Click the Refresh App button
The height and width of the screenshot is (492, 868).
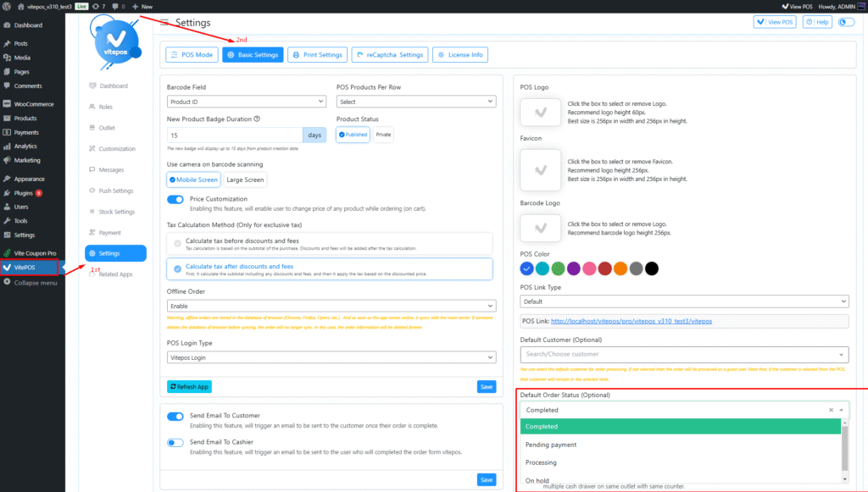(x=189, y=387)
